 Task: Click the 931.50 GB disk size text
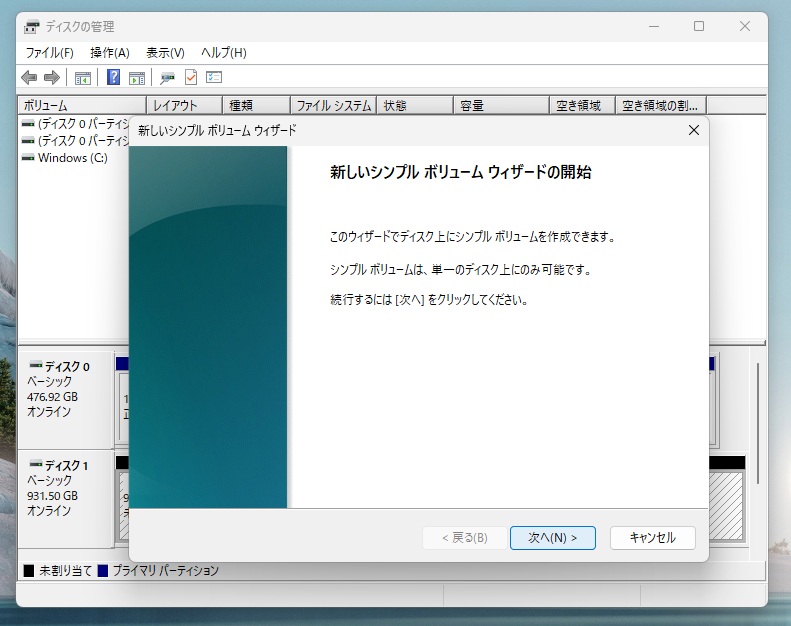point(52,496)
